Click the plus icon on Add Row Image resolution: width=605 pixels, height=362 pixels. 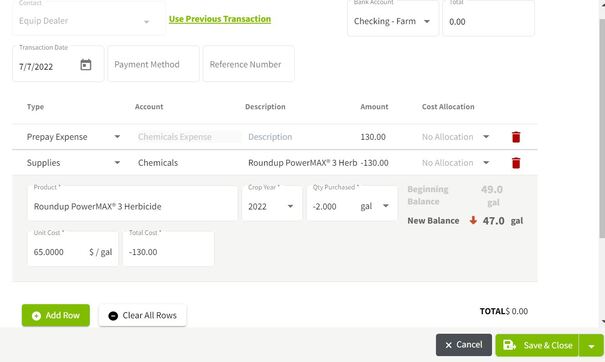(36, 316)
